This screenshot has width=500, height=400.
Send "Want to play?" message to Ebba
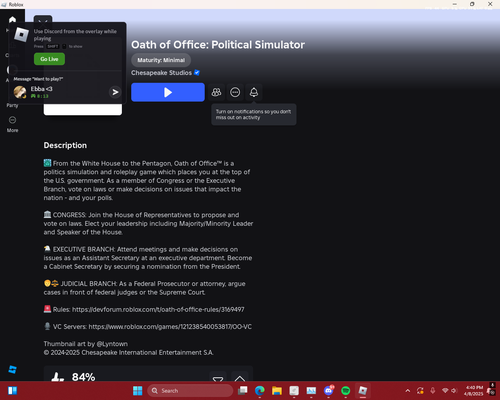pyautogui.click(x=115, y=92)
